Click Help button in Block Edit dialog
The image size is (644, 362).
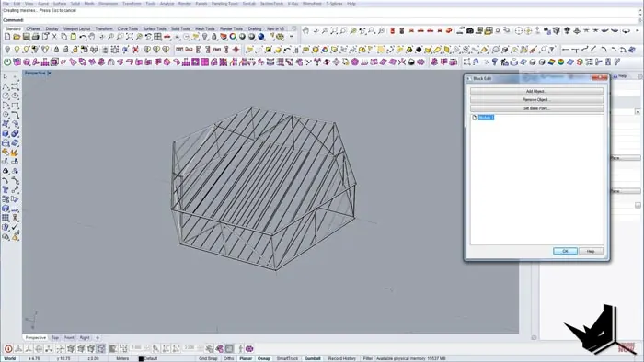(591, 251)
